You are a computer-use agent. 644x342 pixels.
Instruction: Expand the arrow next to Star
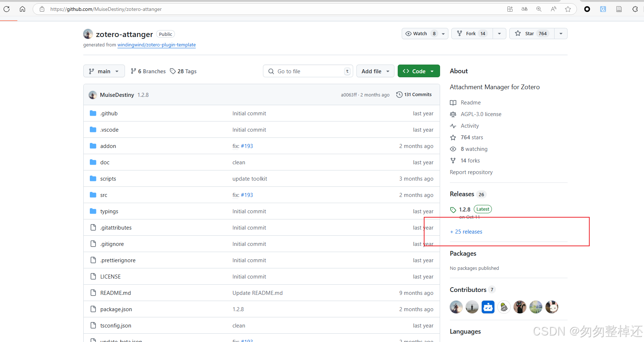coord(561,34)
